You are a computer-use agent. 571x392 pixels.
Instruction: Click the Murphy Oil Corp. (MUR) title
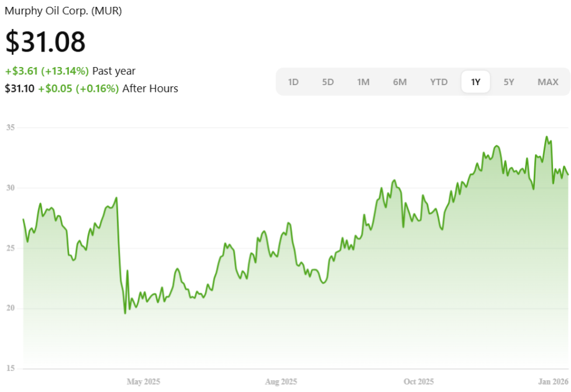click(x=63, y=11)
